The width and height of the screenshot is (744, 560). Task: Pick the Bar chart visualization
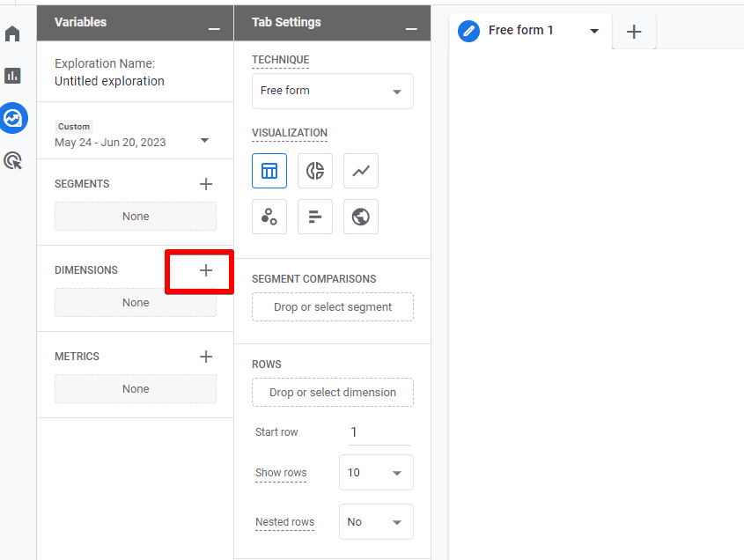point(315,217)
